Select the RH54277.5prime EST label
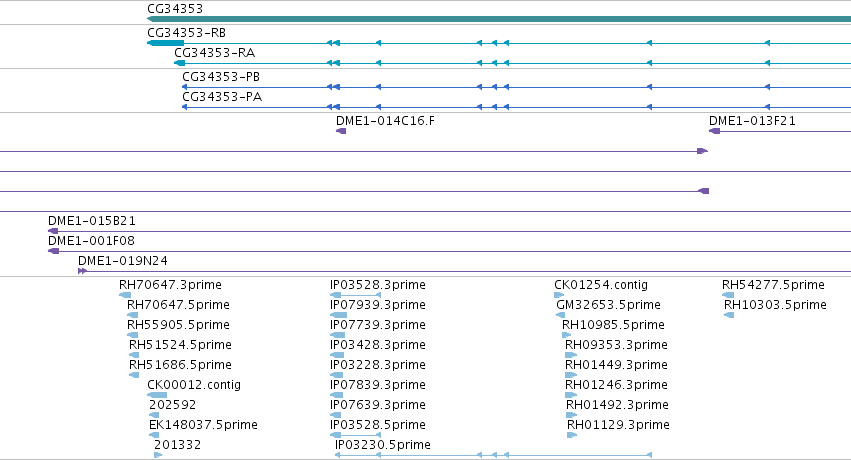 tap(773, 285)
